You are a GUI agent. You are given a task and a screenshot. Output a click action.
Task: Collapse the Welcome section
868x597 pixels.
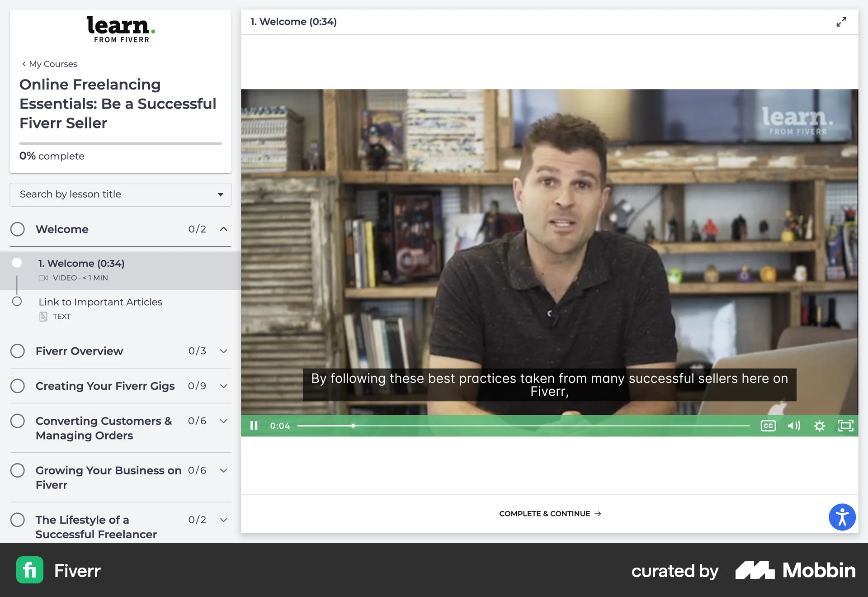(x=223, y=229)
